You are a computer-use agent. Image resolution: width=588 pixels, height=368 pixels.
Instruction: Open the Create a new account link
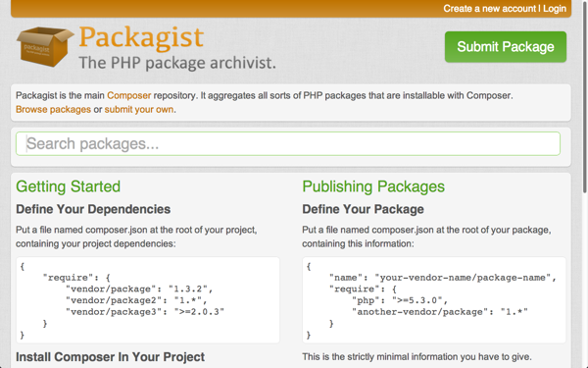point(489,9)
